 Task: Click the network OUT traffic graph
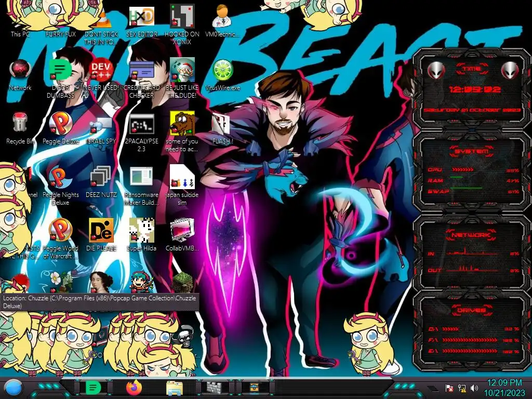[x=472, y=269]
